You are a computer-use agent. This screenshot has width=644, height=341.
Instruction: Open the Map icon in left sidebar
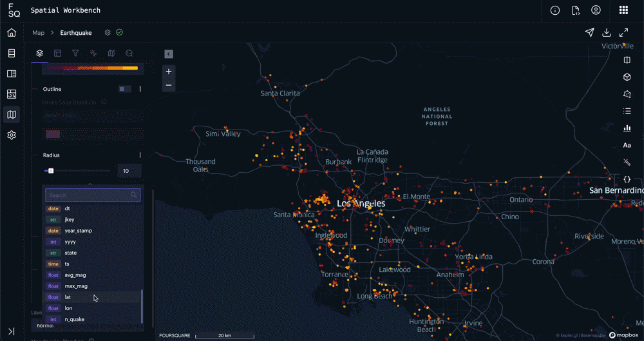click(x=12, y=114)
